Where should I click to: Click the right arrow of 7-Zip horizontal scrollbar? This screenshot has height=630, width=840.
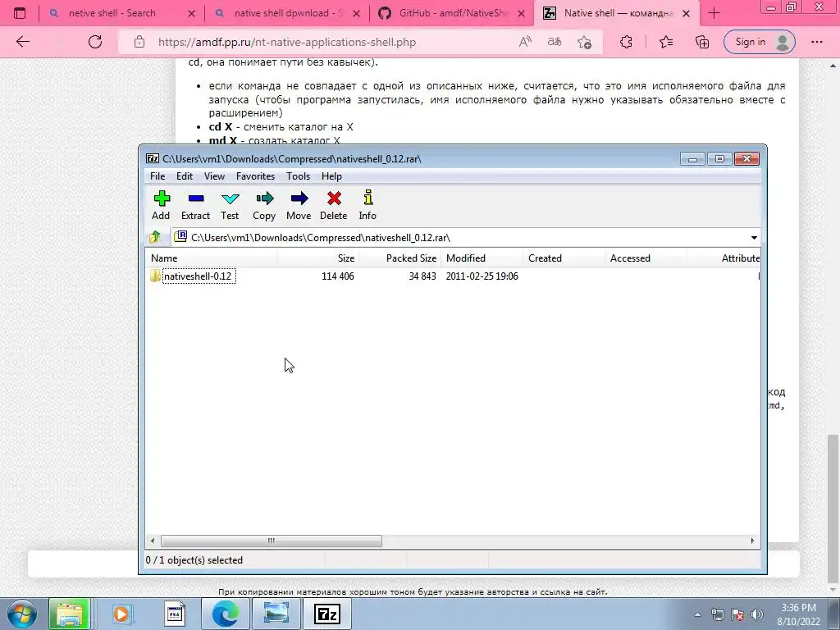coord(752,541)
